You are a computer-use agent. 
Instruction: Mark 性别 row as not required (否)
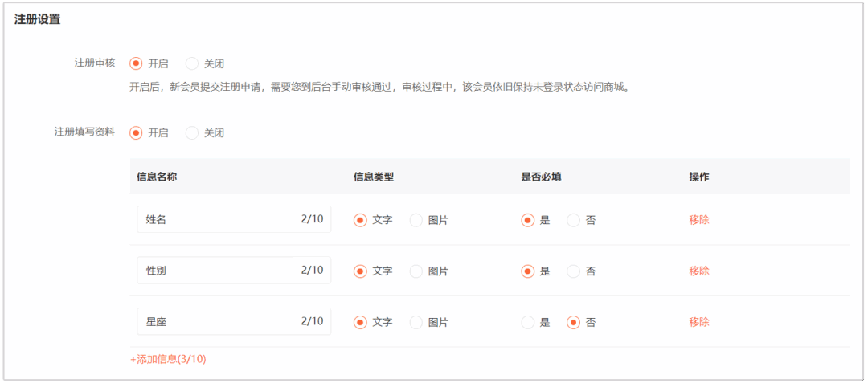point(574,271)
